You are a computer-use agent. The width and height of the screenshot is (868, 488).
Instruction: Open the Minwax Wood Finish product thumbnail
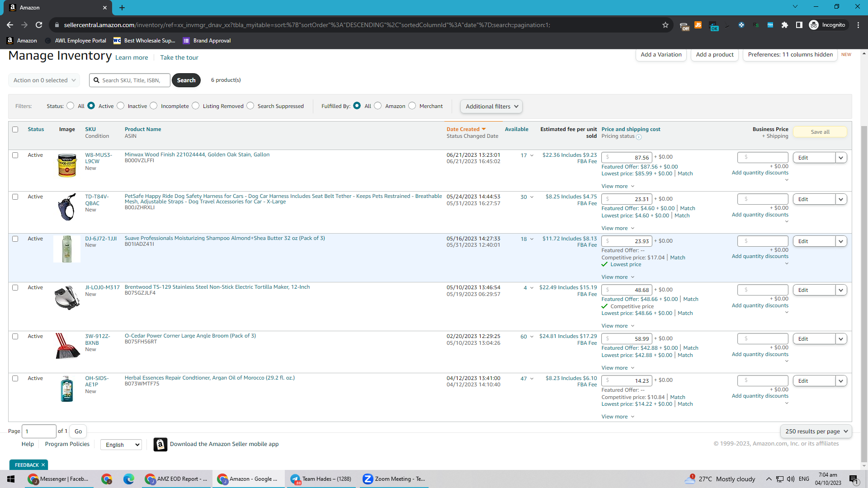pos(67,165)
